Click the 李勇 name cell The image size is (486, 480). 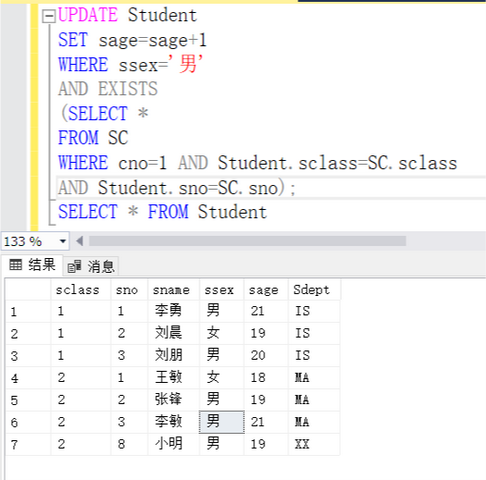click(174, 311)
